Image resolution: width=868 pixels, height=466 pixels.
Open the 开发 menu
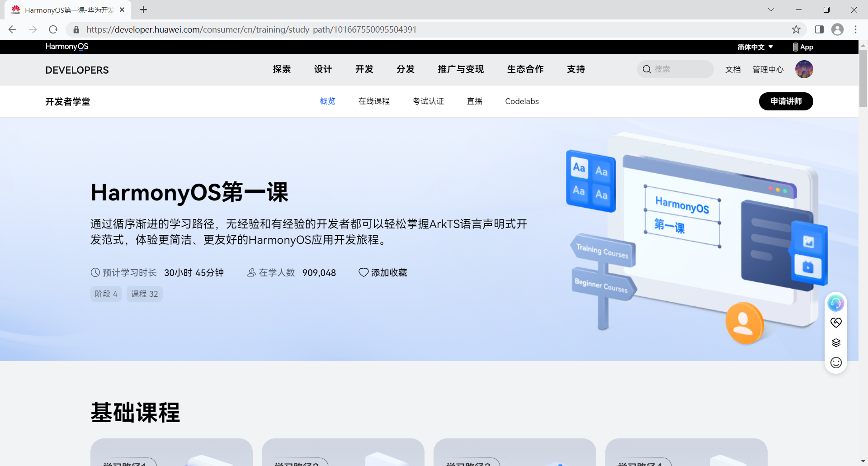[x=364, y=69]
